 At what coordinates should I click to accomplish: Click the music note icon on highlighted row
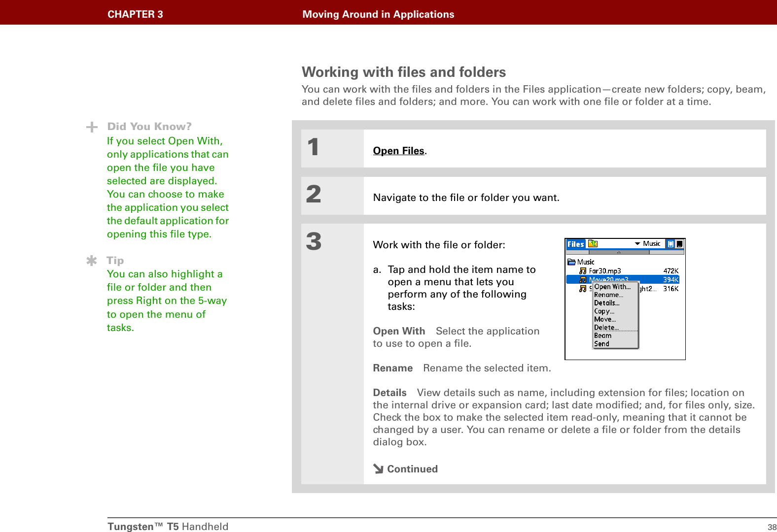pyautogui.click(x=583, y=280)
